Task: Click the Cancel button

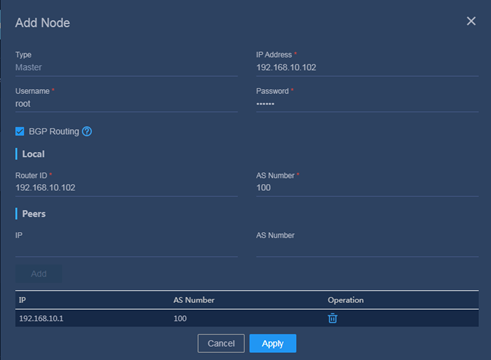Action: 221,343
